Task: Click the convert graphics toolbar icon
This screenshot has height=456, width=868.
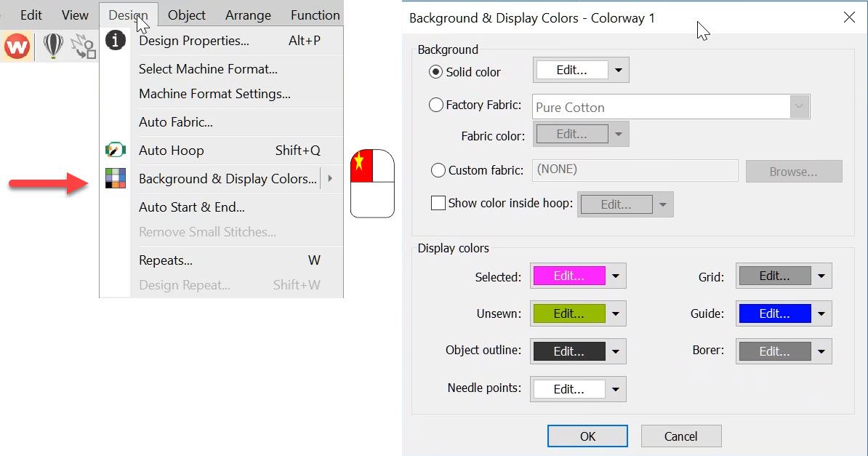Action: 84,47
